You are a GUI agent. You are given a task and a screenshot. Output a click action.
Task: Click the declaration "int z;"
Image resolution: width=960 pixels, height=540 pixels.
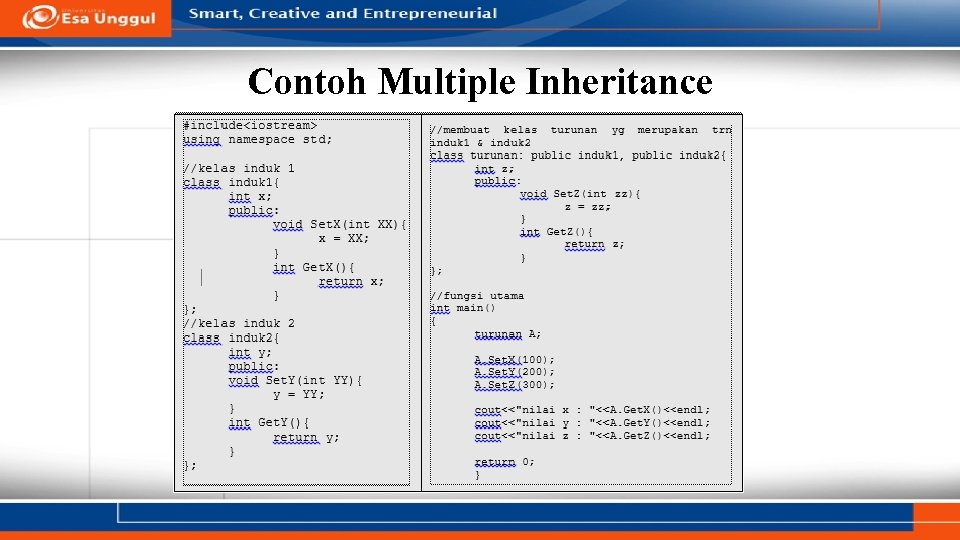coord(494,169)
